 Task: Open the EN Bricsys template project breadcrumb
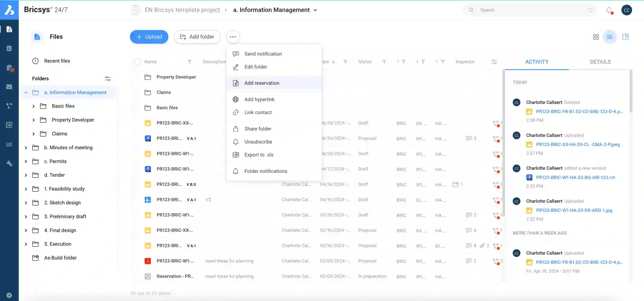(x=182, y=10)
